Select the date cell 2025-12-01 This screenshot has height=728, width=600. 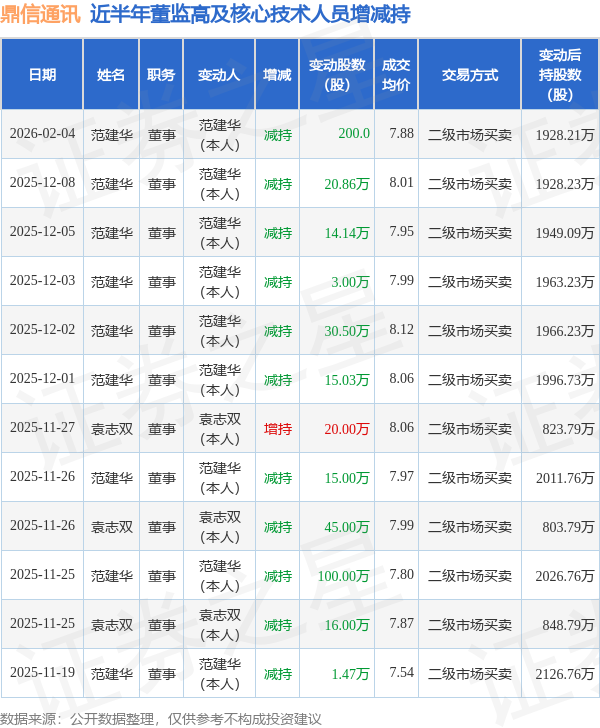click(42, 379)
